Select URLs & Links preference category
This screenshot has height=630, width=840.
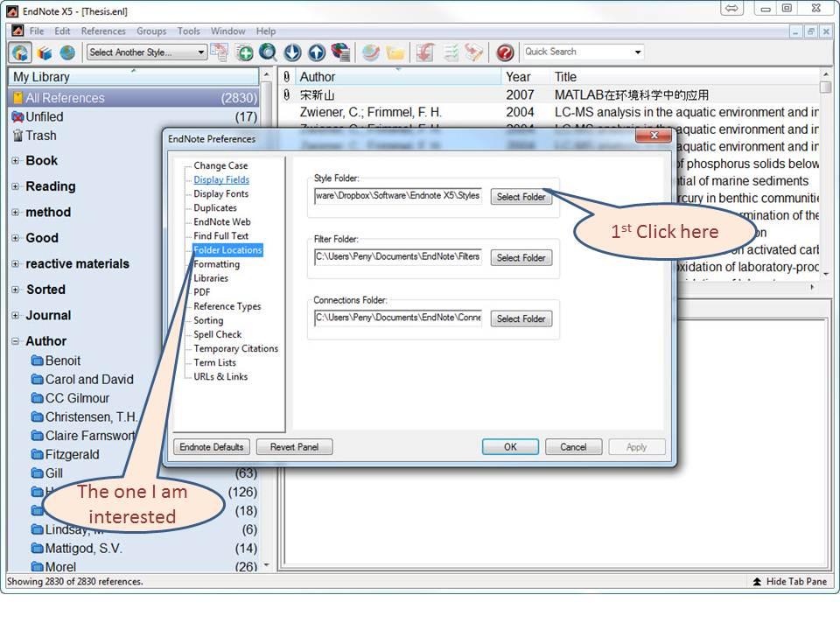pyautogui.click(x=220, y=376)
